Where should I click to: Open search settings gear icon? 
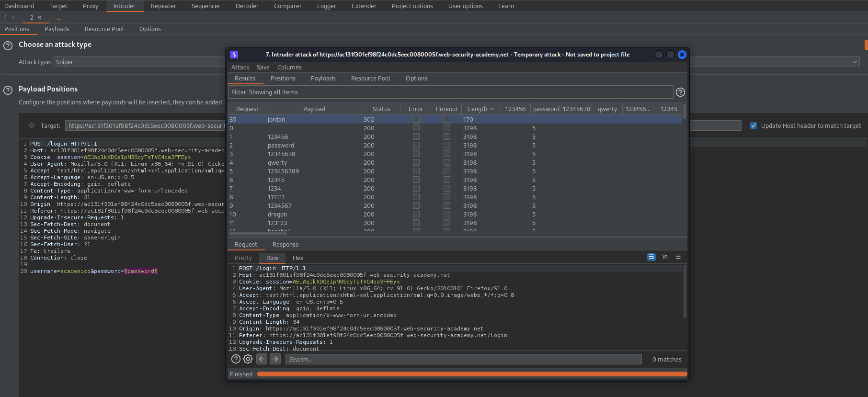[x=248, y=359]
